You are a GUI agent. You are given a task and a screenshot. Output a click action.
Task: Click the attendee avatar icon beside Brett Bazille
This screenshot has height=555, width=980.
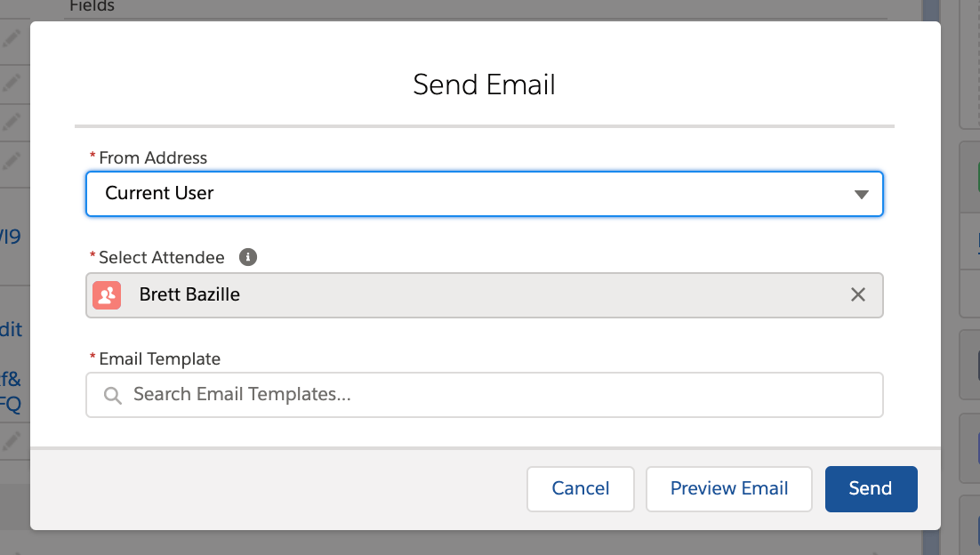(x=107, y=295)
